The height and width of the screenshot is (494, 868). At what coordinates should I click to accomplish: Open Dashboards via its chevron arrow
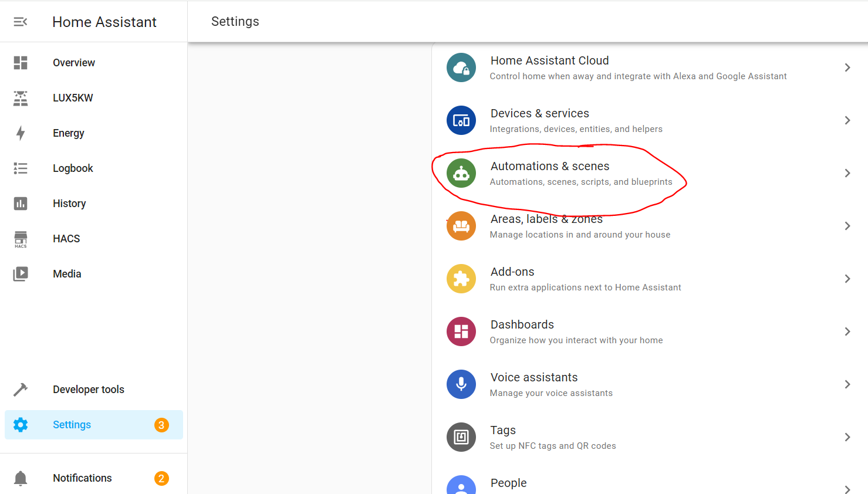pyautogui.click(x=847, y=331)
